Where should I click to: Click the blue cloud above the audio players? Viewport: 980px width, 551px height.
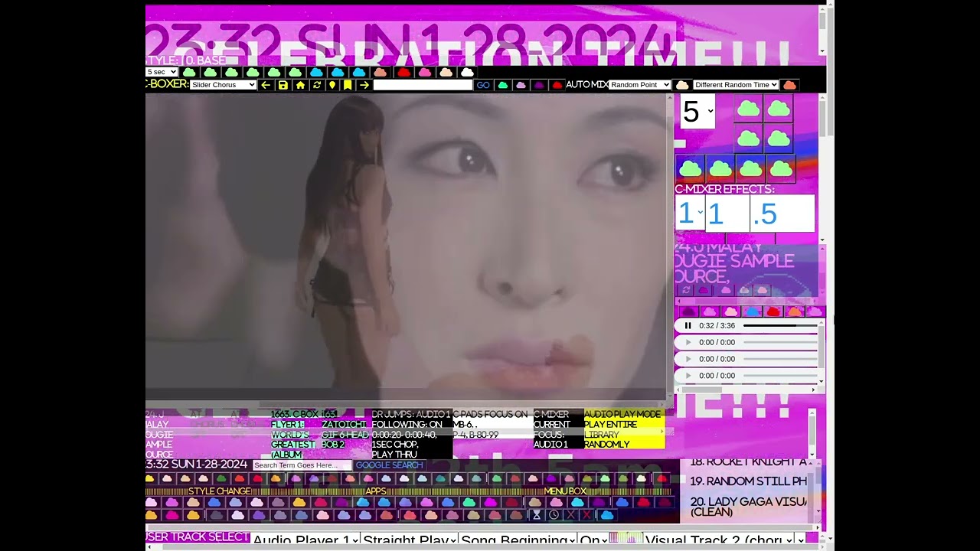click(x=753, y=312)
